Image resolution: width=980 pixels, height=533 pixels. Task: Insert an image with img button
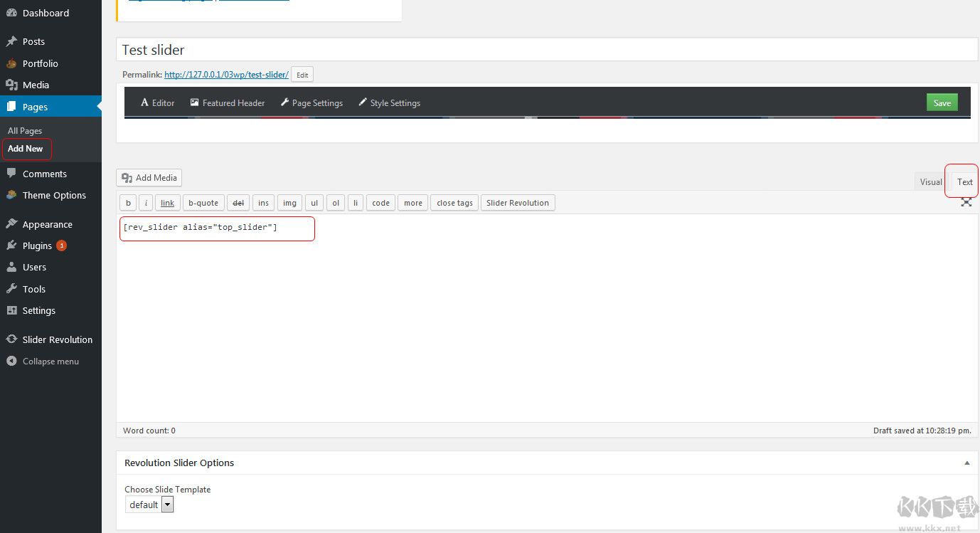click(289, 203)
